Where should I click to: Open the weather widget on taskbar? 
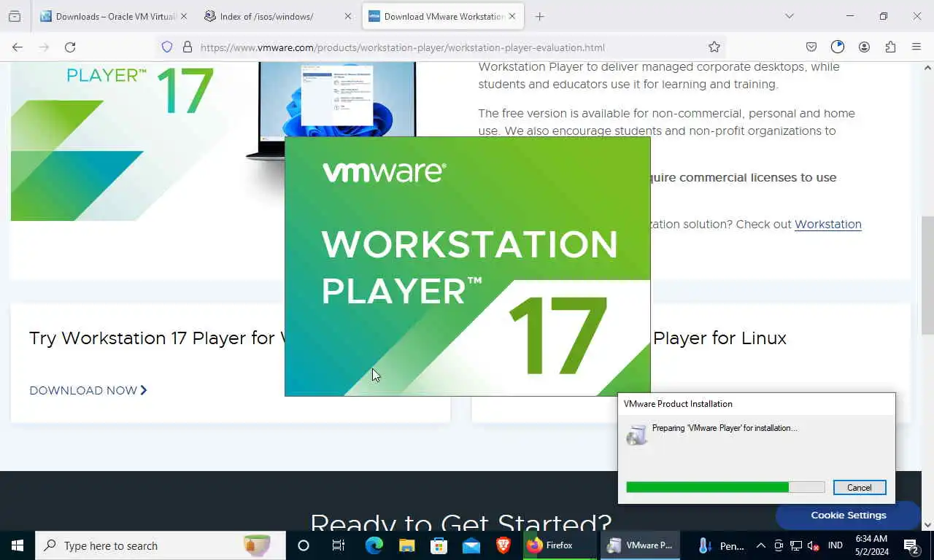pos(722,545)
